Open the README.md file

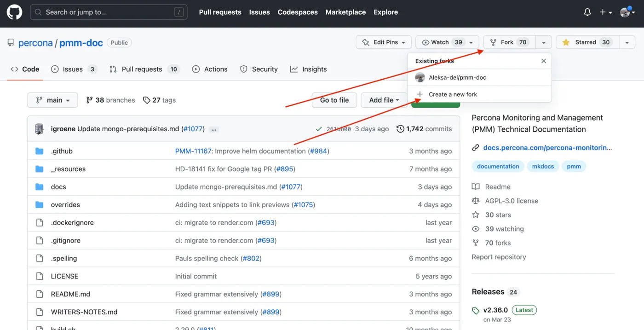(70, 294)
